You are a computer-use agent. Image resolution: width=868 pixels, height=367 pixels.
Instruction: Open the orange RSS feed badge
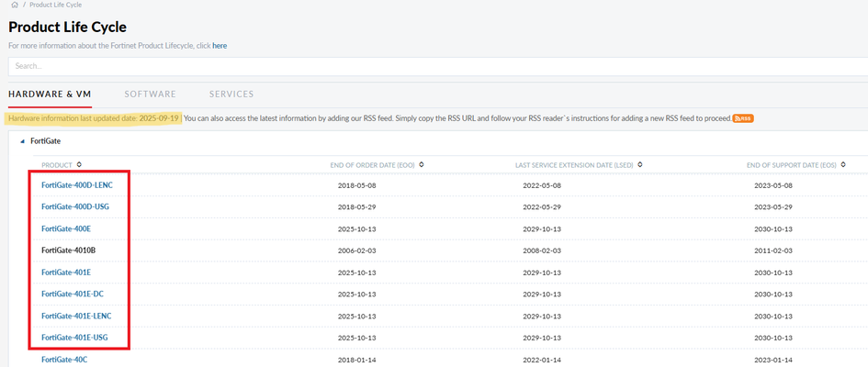tap(743, 118)
